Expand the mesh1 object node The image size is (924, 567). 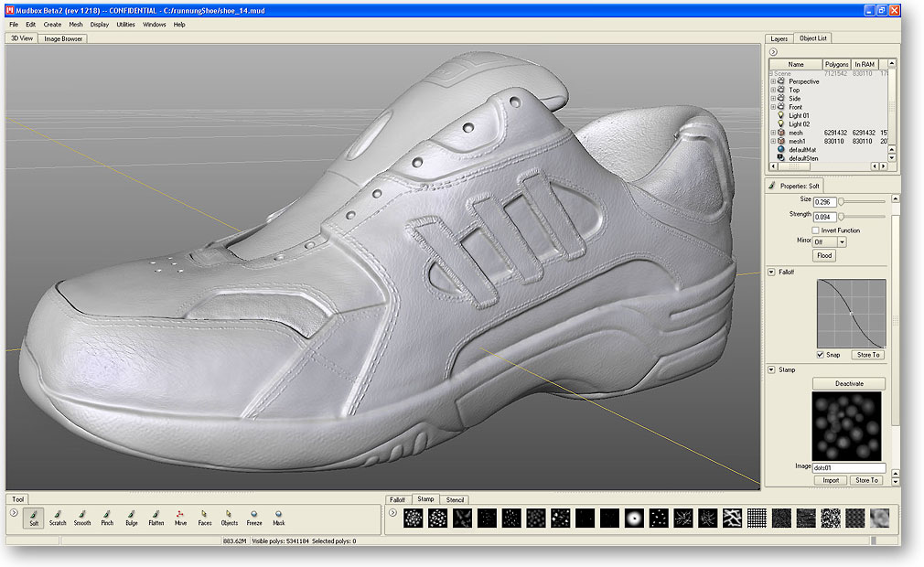(773, 142)
